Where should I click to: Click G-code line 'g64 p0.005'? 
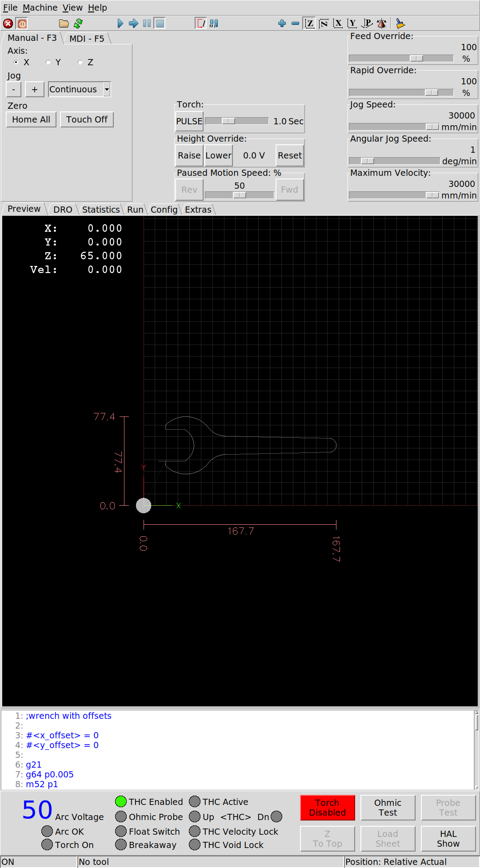(x=50, y=774)
